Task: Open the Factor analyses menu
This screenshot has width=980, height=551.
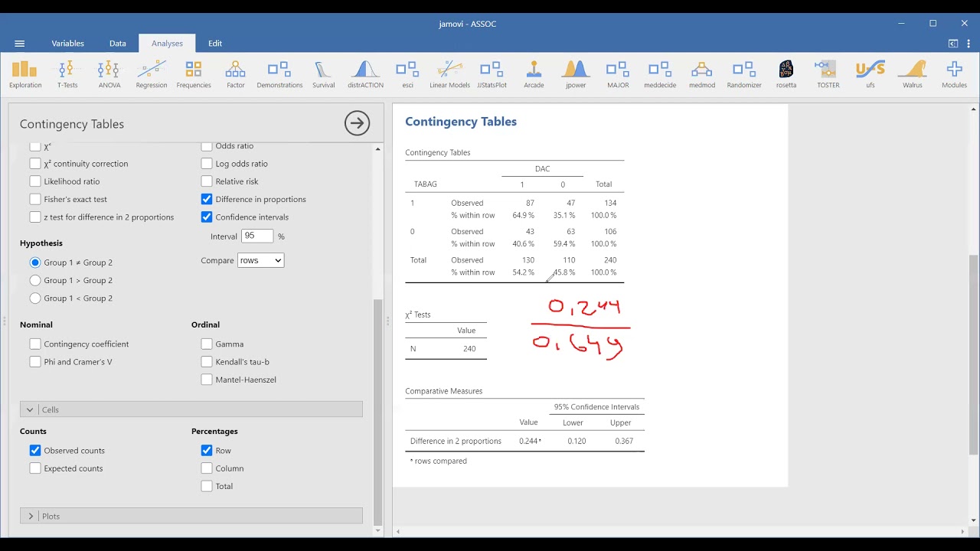Action: click(236, 74)
